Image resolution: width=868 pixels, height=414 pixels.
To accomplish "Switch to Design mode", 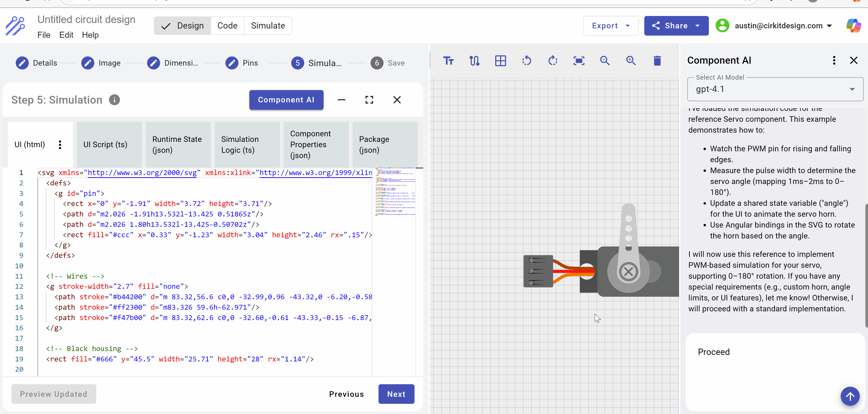I will (x=182, y=26).
